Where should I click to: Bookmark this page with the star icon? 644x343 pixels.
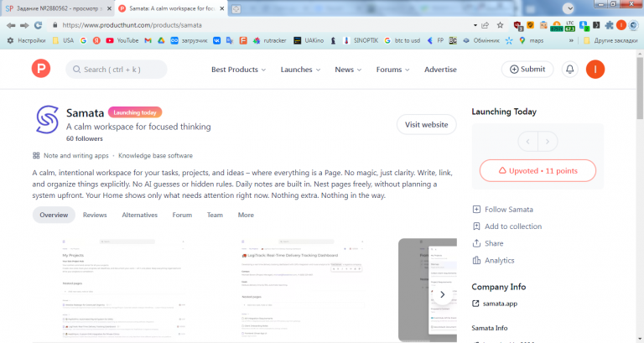pos(500,25)
